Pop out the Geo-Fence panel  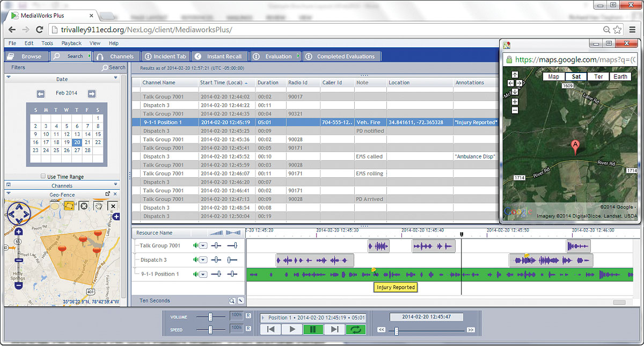[107, 194]
